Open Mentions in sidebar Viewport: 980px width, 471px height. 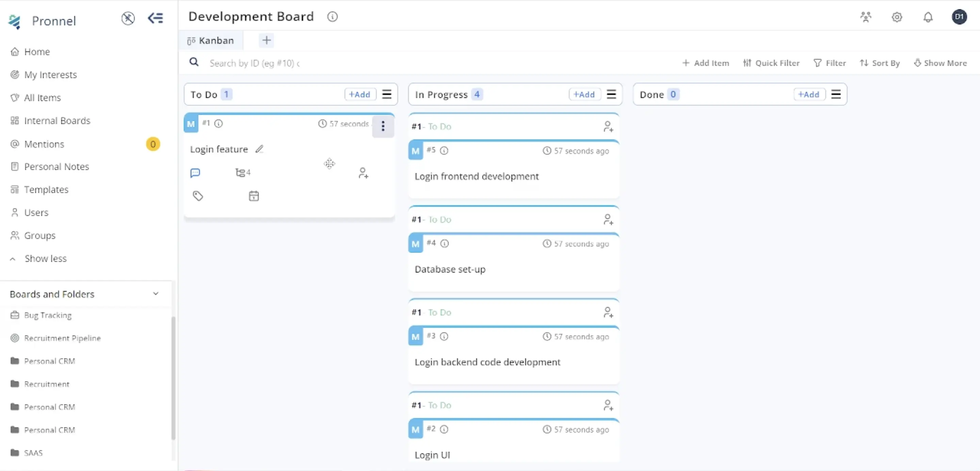click(x=44, y=144)
